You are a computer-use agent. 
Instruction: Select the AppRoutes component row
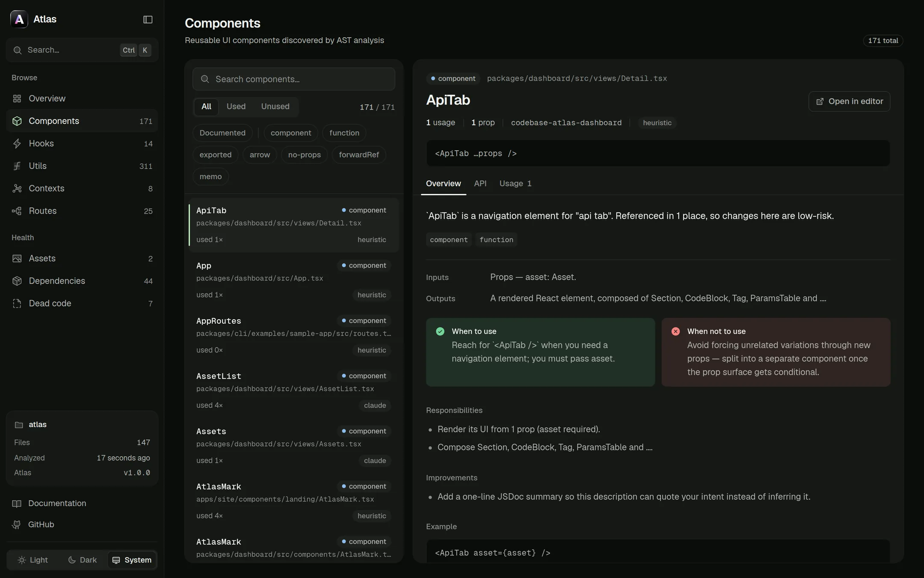pos(293,335)
